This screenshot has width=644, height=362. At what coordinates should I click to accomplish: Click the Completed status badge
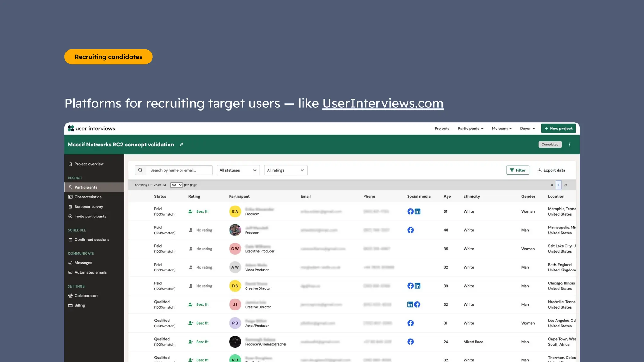[550, 145]
